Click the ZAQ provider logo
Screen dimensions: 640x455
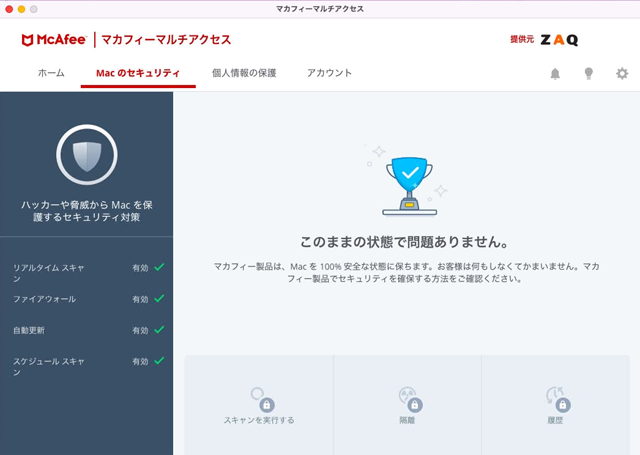point(559,40)
